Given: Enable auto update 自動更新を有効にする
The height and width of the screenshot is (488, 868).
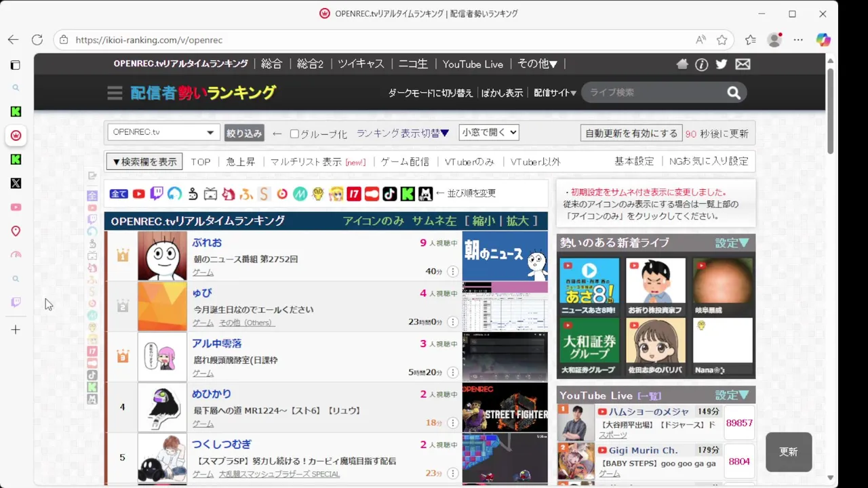Looking at the screenshot, I should pos(631,134).
